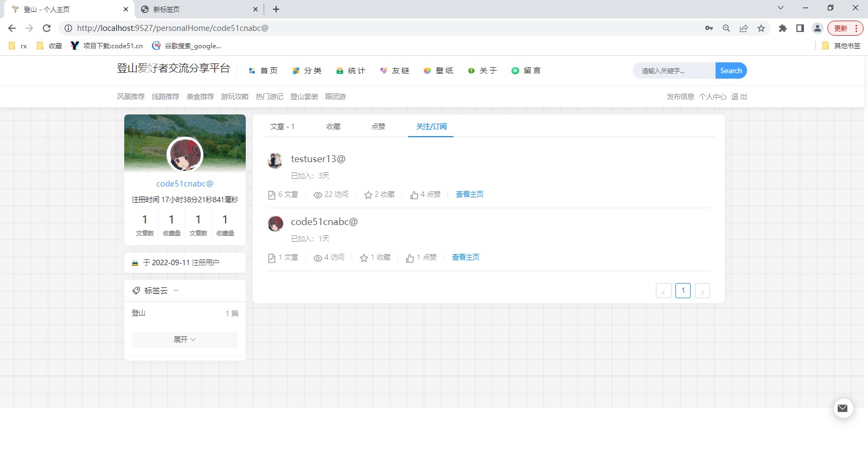Open the 首页 navigation item
This screenshot has height=462, width=868.
[263, 70]
